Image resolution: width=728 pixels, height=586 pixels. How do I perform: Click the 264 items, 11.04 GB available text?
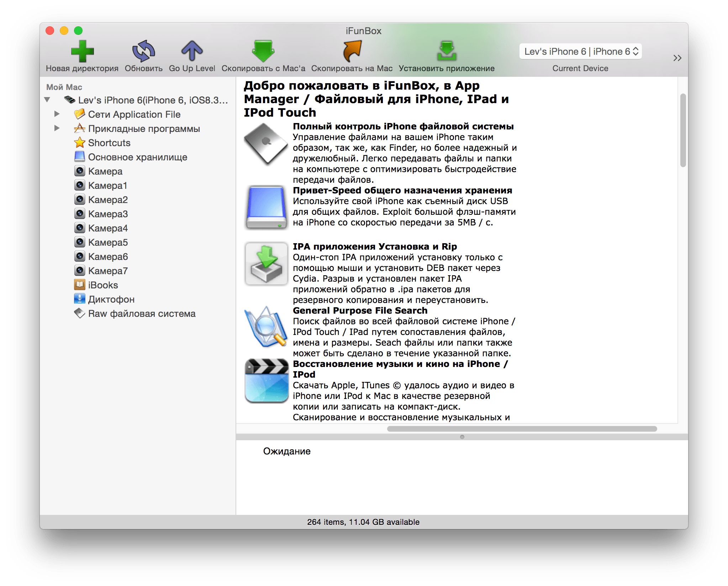click(x=363, y=522)
